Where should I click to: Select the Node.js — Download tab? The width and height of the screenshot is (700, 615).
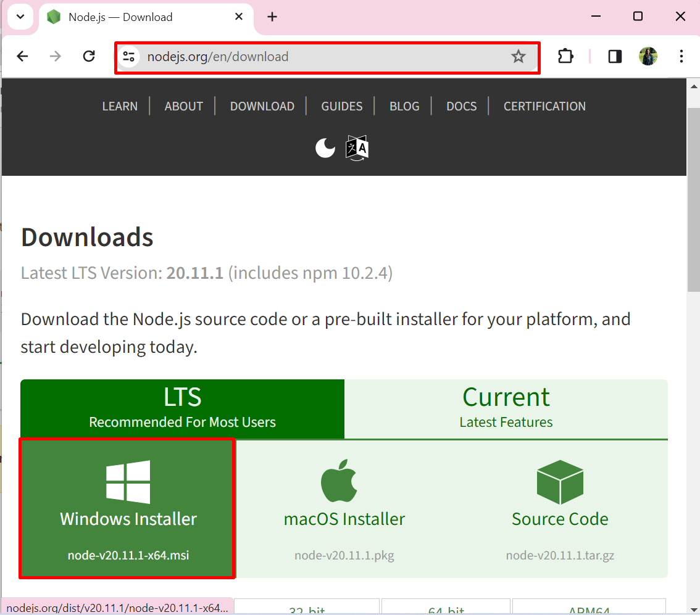coord(146,17)
